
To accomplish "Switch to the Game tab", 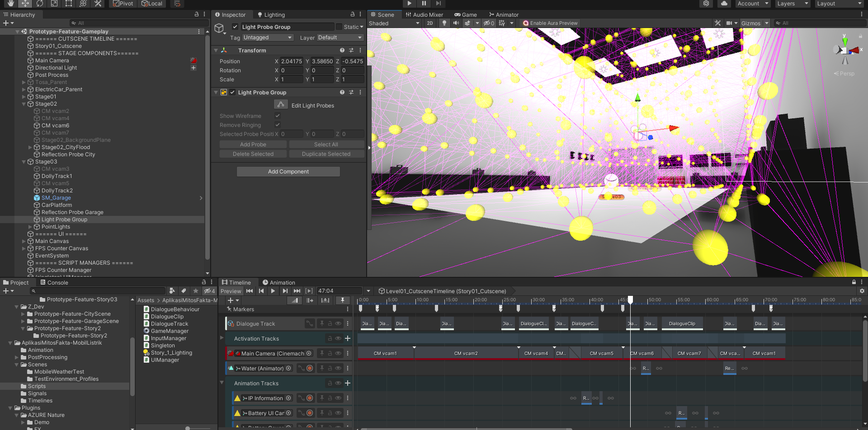I will coord(466,14).
